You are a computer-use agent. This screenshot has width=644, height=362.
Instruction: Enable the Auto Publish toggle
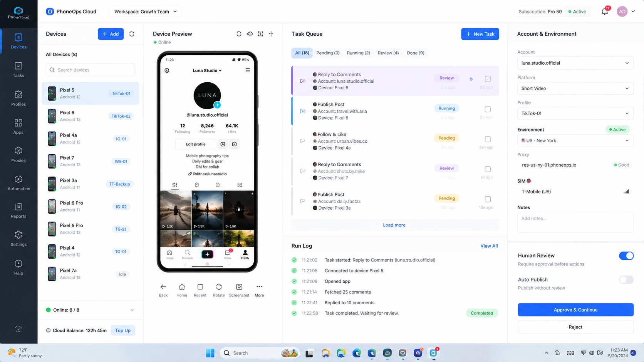[626, 280]
